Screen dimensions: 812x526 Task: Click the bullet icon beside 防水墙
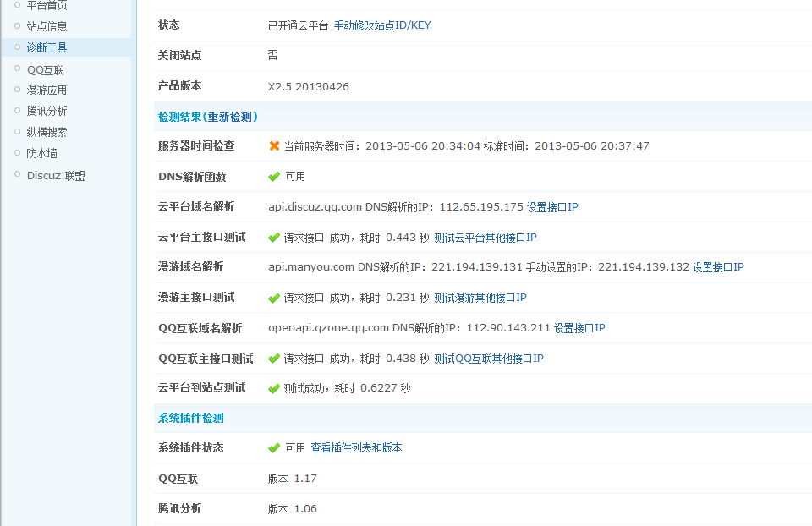[17, 153]
